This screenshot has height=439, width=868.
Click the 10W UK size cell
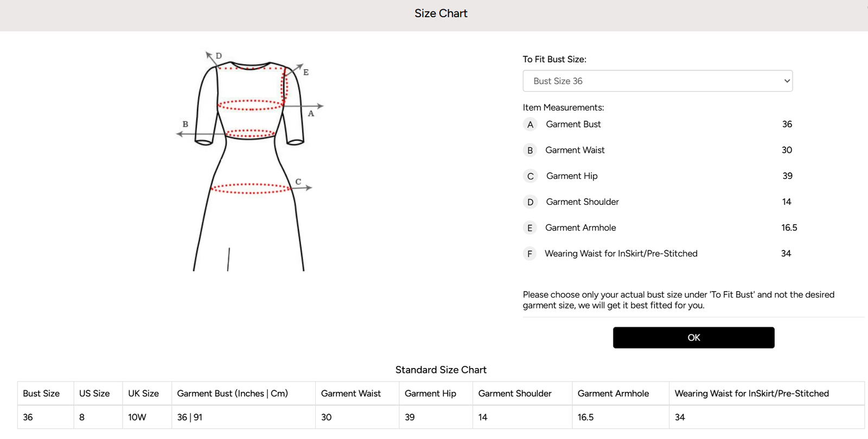point(137,417)
